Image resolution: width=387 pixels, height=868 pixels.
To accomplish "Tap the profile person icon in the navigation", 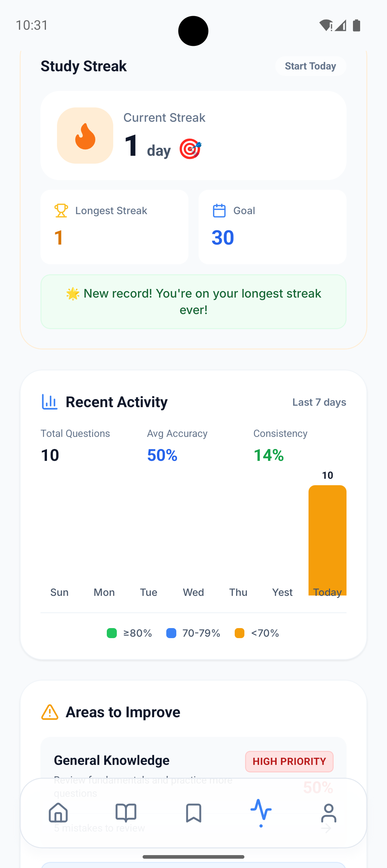I will pyautogui.click(x=329, y=813).
